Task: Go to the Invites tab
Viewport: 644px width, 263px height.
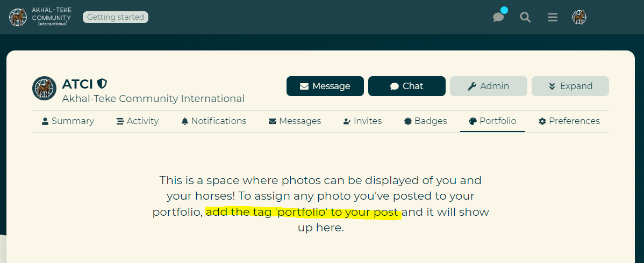Action: pos(362,121)
